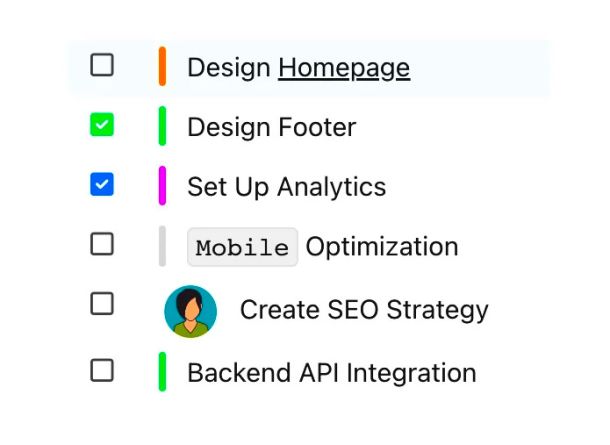Screen dimensions: 610x445
Task: Open the underlined Homepage link
Action: coord(344,68)
